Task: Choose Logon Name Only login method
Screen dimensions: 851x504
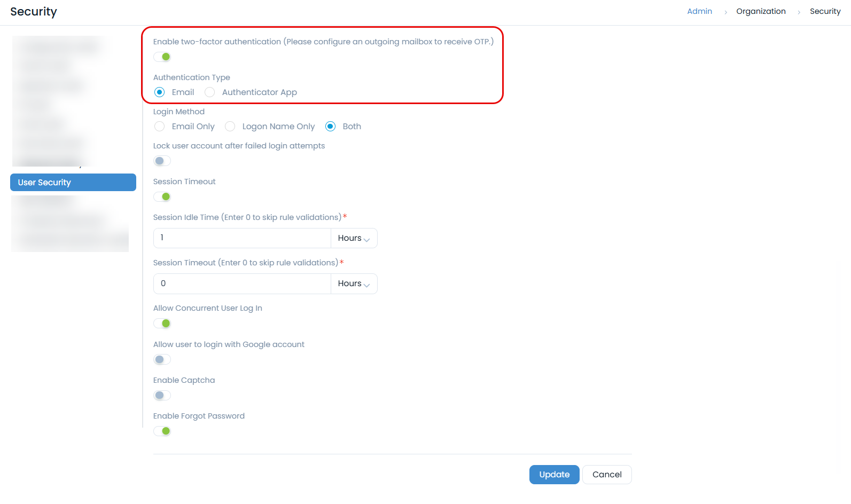Action: tap(230, 127)
